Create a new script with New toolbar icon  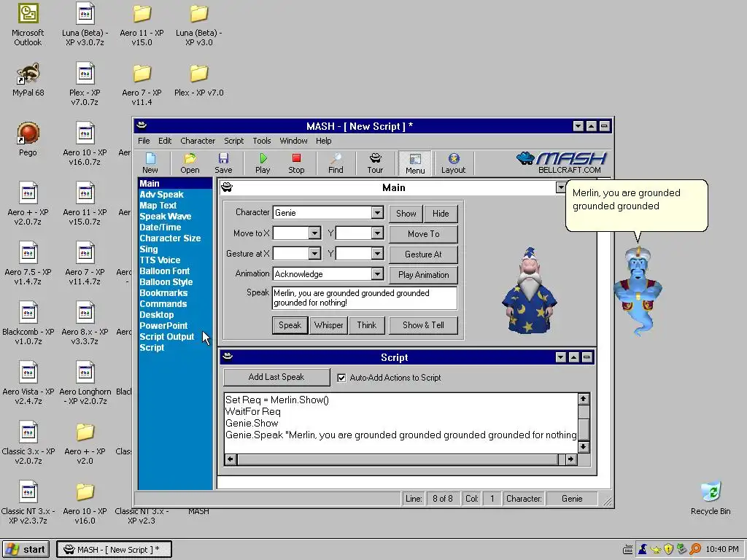(x=150, y=163)
